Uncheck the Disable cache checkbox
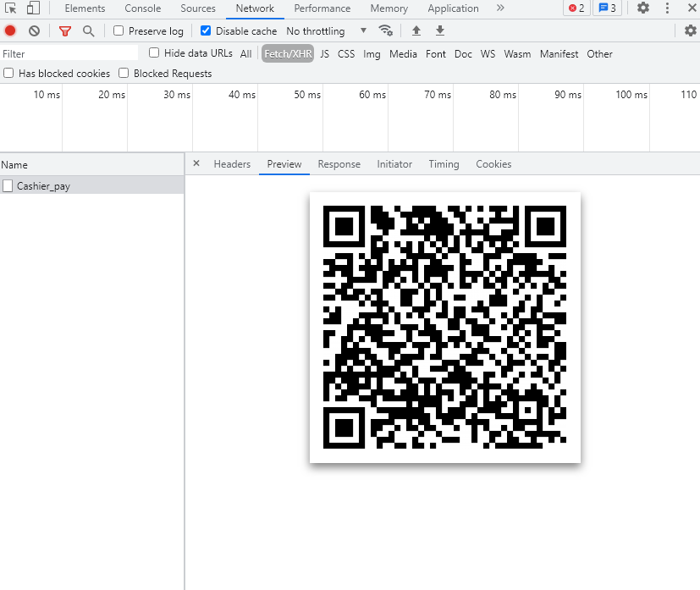Screen dimensions: 700x590 (x=206, y=30)
